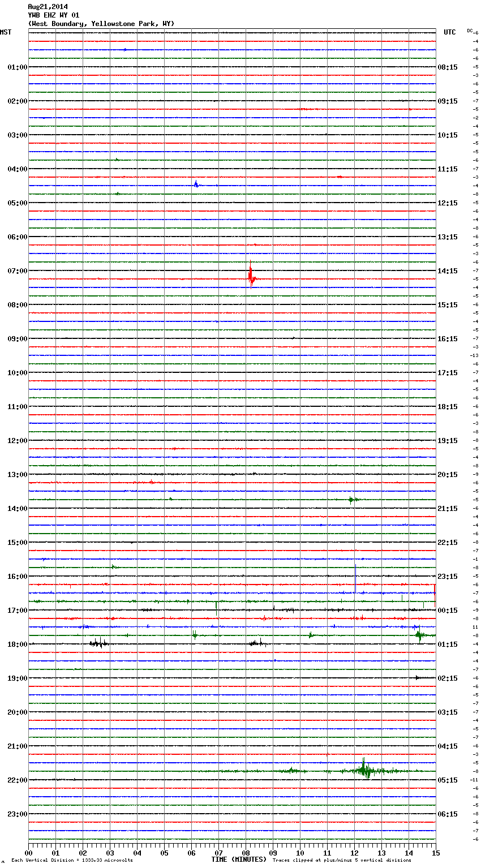
Task: Select the 18:00 MST row label
Action: [x=17, y=644]
